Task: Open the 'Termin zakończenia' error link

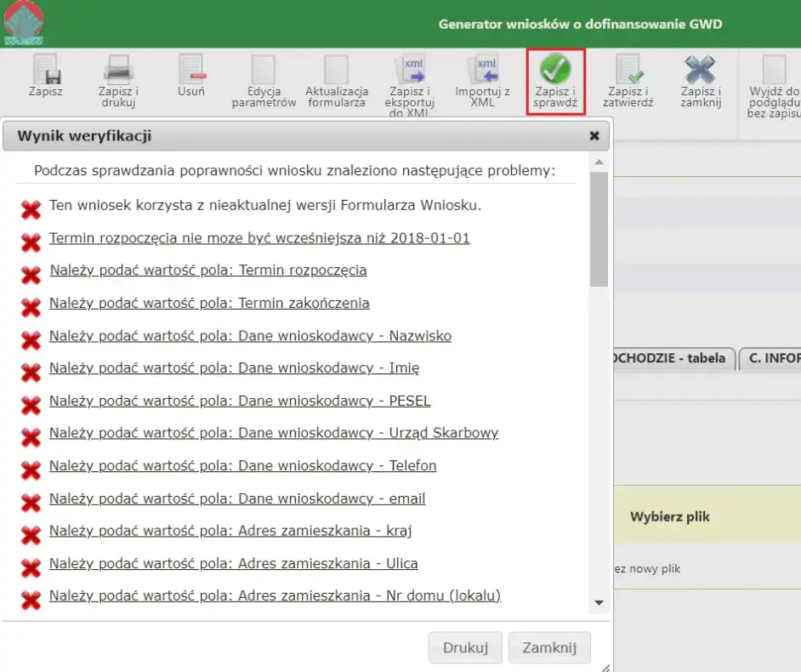Action: [209, 303]
